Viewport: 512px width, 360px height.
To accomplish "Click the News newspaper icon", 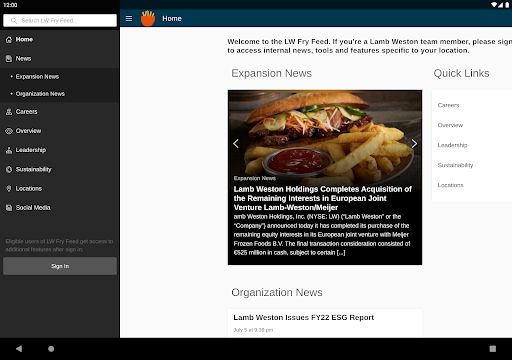I will (9, 59).
